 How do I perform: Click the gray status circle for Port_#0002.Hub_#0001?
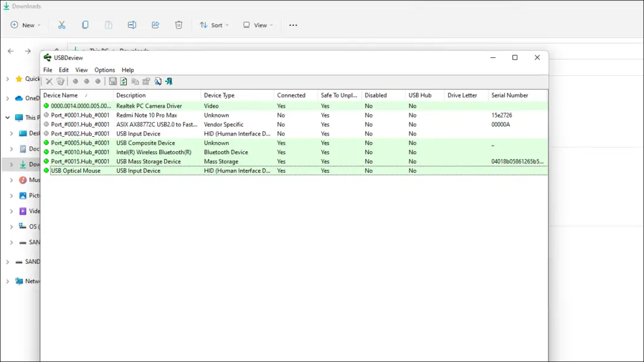point(48,133)
